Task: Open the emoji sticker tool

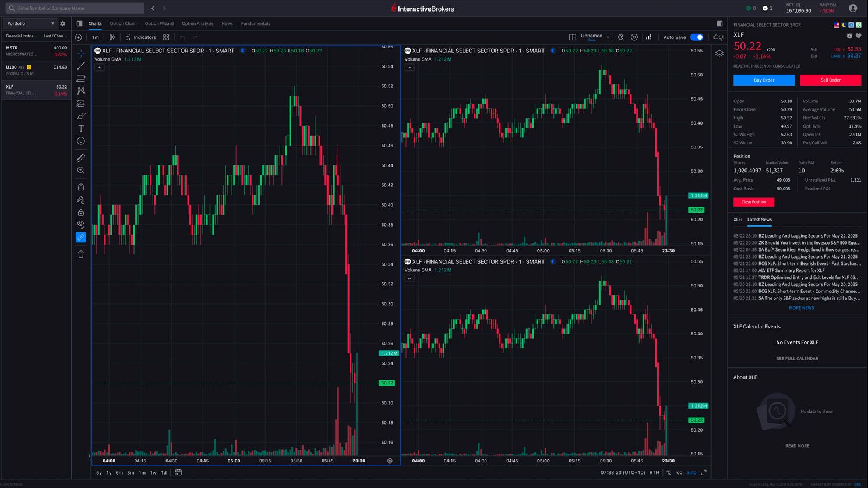Action: click(x=81, y=141)
